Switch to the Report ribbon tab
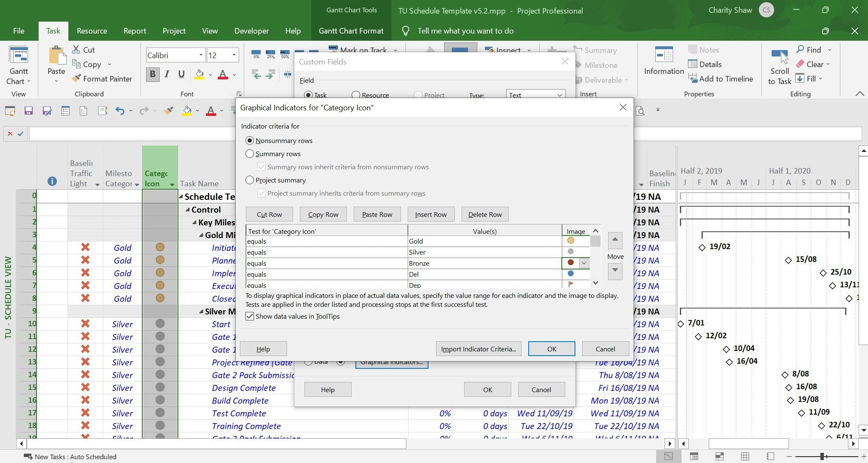 tap(135, 31)
